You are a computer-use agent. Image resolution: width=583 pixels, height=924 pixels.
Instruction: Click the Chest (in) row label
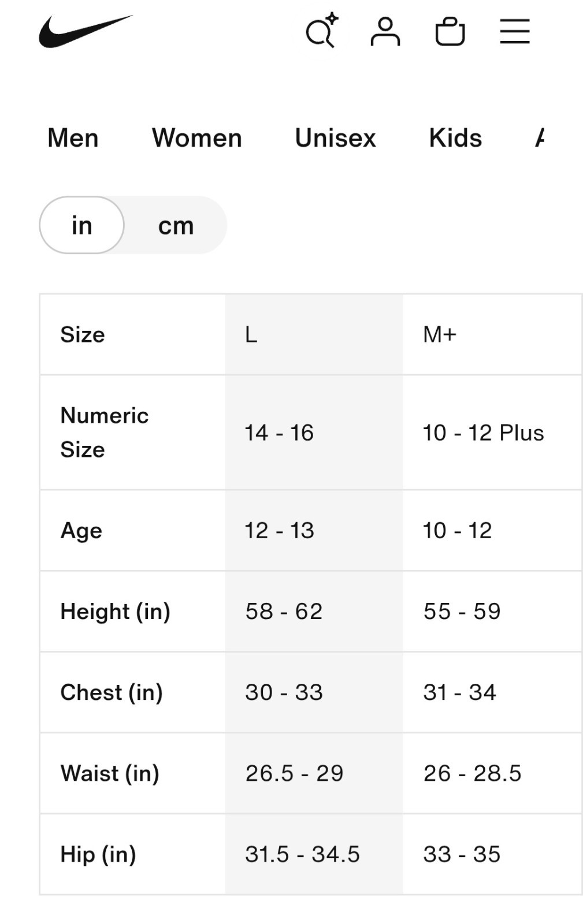tap(112, 692)
